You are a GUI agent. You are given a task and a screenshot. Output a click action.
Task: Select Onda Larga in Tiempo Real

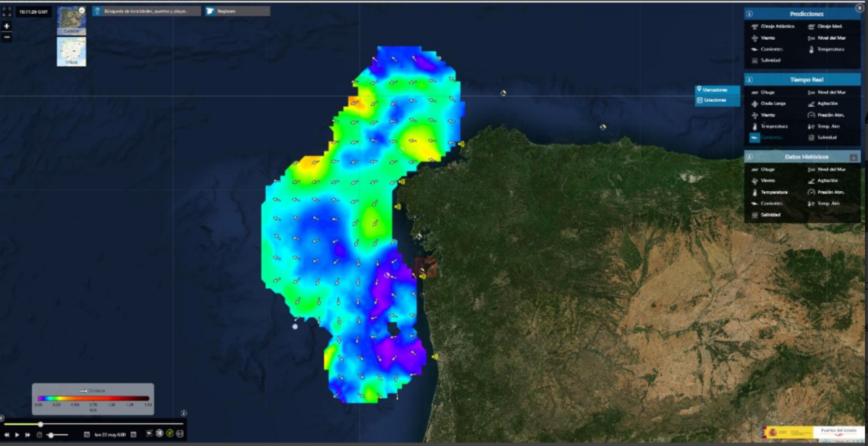[772, 104]
